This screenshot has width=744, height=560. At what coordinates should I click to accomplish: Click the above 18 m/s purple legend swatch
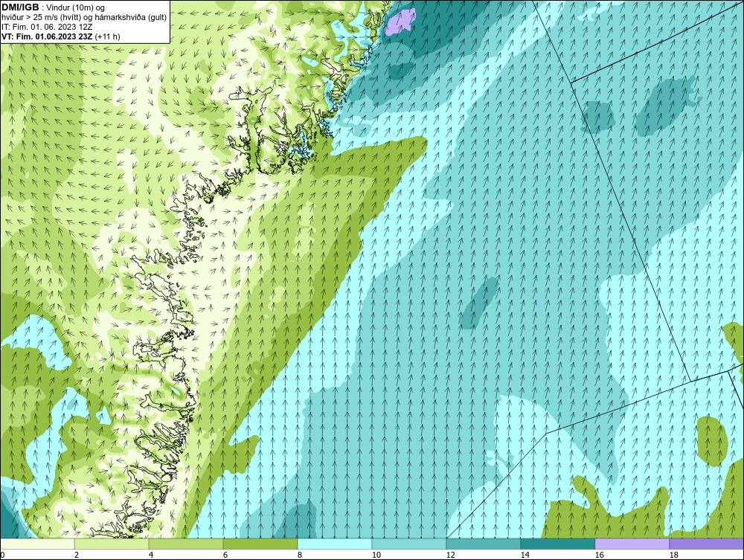(707, 544)
